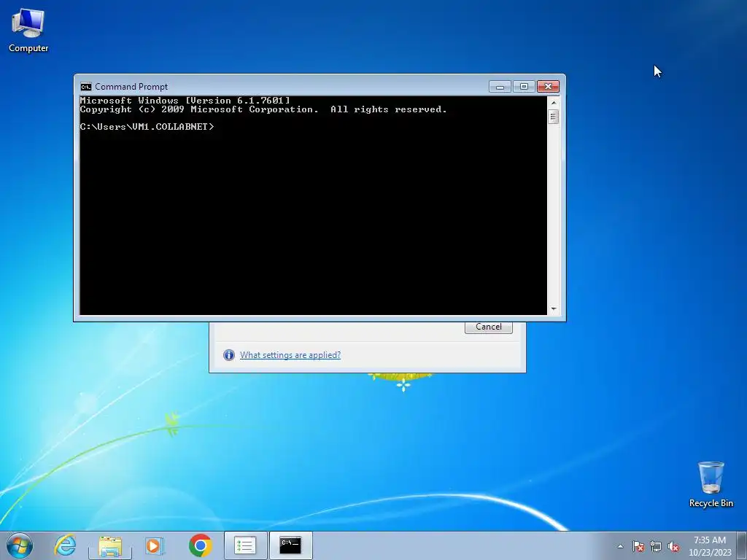
Task: Launch Google Chrome from the taskbar
Action: click(x=200, y=545)
